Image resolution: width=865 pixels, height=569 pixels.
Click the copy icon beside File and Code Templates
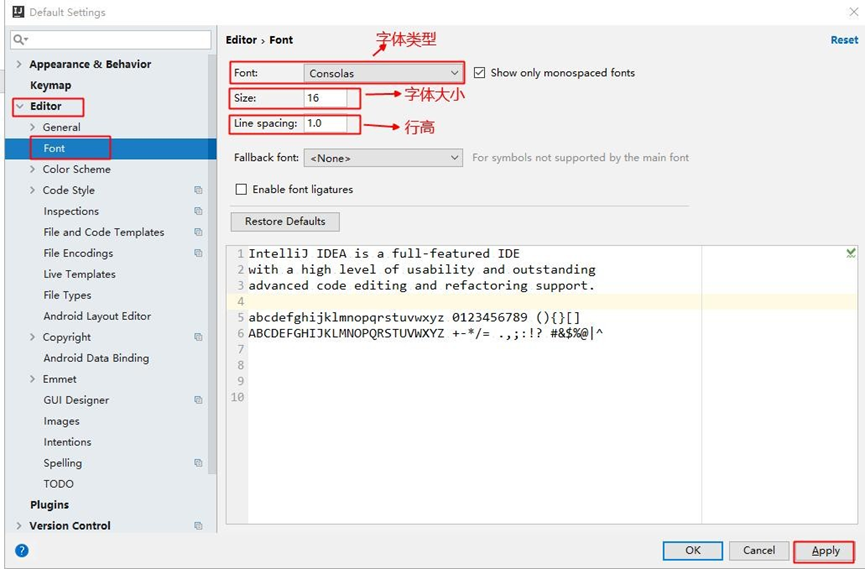pyautogui.click(x=198, y=232)
